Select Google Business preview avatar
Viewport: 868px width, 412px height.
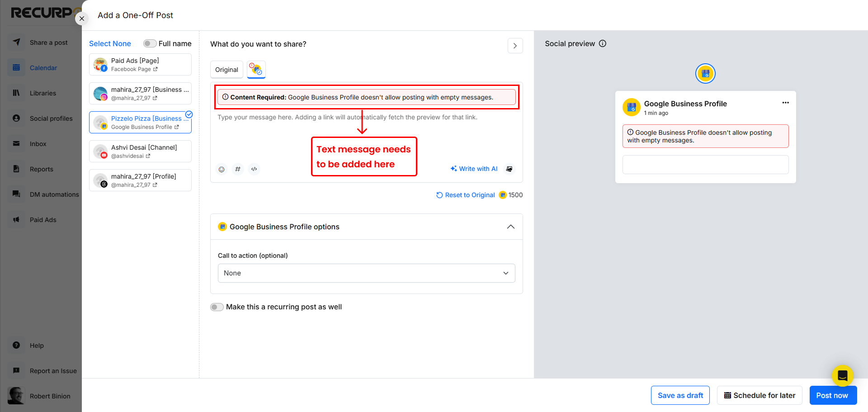click(705, 74)
